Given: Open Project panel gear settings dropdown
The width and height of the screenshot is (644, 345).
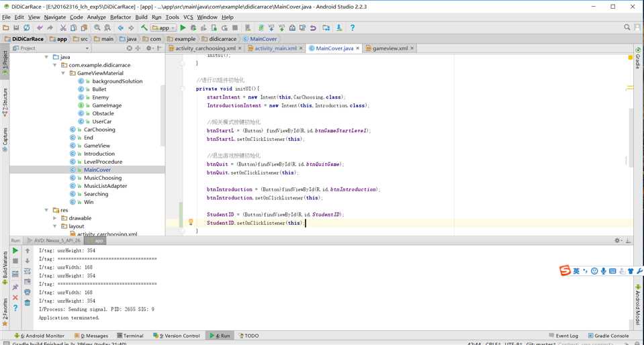Looking at the screenshot, I should (150, 48).
